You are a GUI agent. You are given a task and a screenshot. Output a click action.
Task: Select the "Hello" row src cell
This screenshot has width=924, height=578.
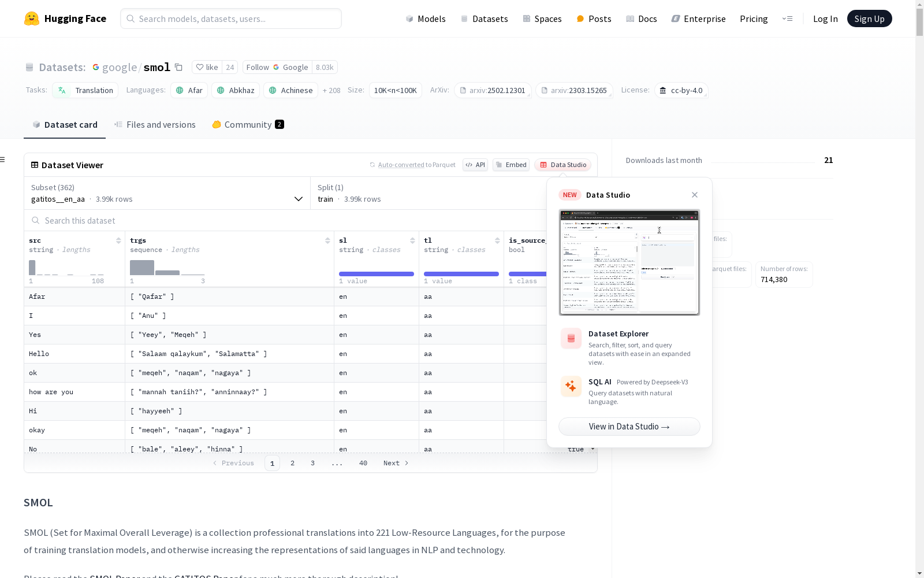74,354
